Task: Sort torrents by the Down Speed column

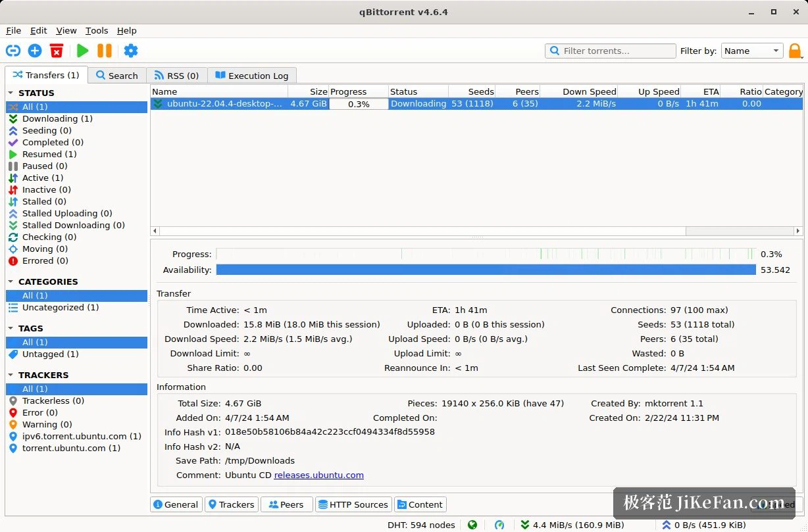Action: coord(578,91)
